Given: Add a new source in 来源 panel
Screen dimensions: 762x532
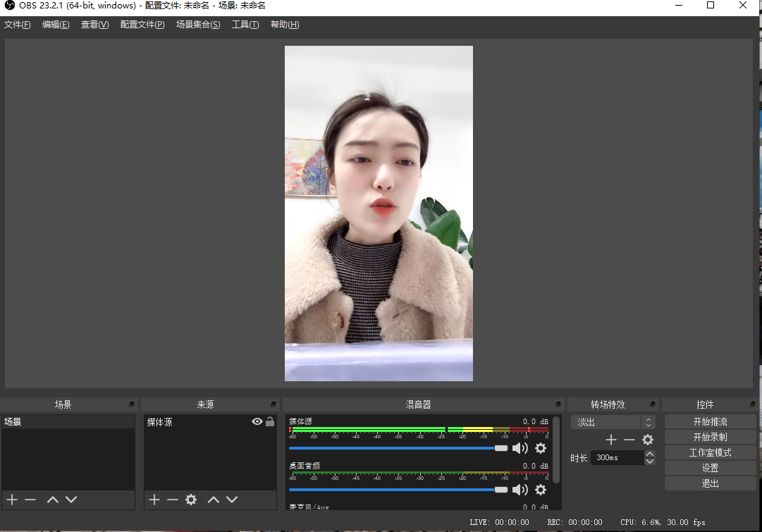Looking at the screenshot, I should point(154,500).
